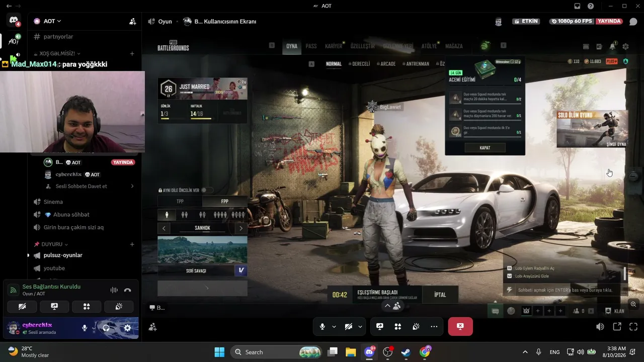The width and height of the screenshot is (644, 362).
Task: Open the KLAN button in lobby
Action: 615,311
